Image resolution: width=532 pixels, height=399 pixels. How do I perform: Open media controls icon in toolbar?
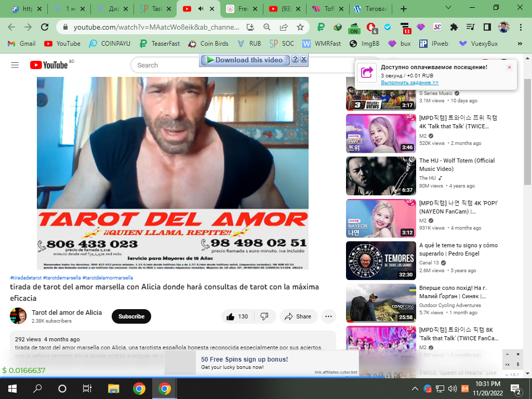coord(471,27)
